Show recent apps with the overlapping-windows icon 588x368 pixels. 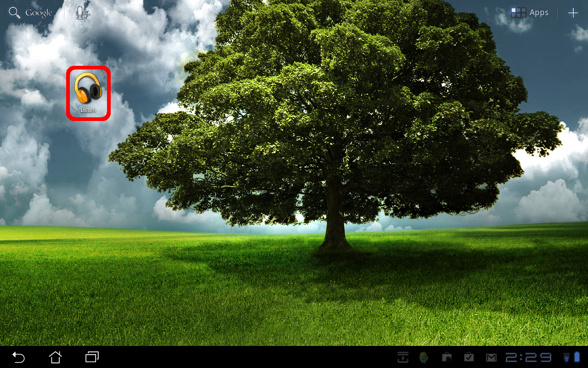[92, 357]
